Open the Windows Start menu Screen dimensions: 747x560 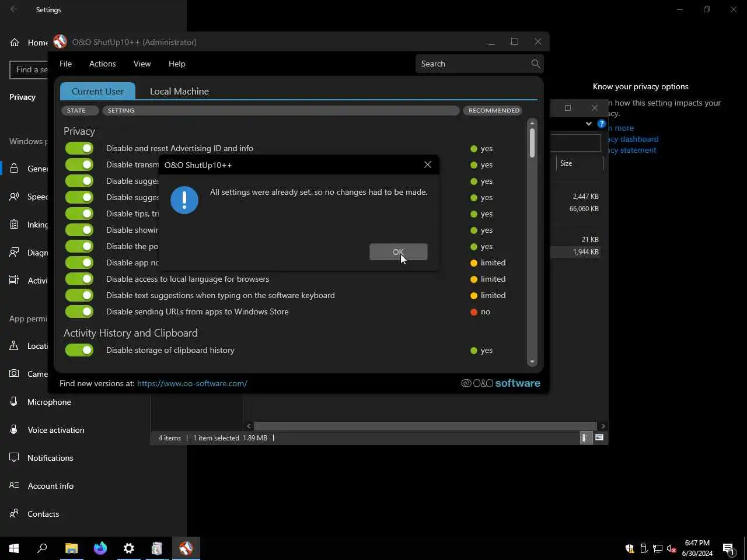(14, 548)
